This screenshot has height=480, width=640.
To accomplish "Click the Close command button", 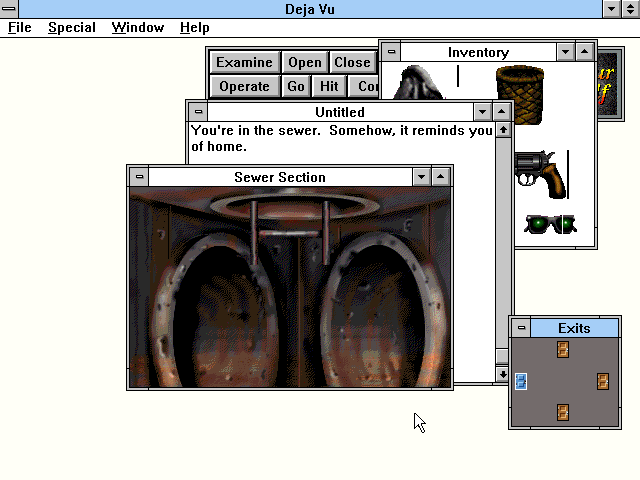I will 353,62.
